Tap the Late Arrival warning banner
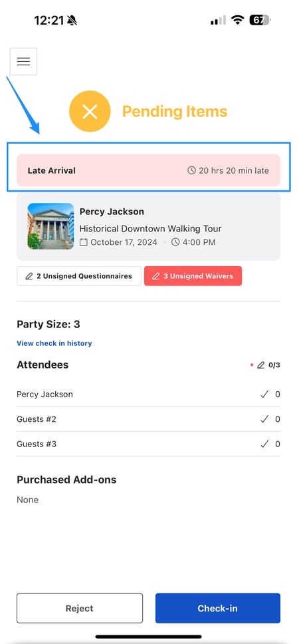297x644 pixels. pyautogui.click(x=149, y=170)
